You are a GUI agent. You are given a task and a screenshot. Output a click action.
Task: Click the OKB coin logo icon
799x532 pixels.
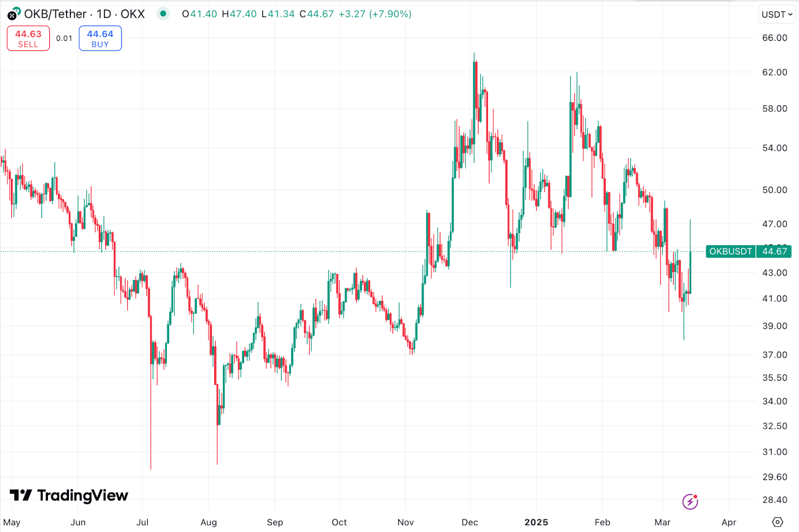coord(14,13)
